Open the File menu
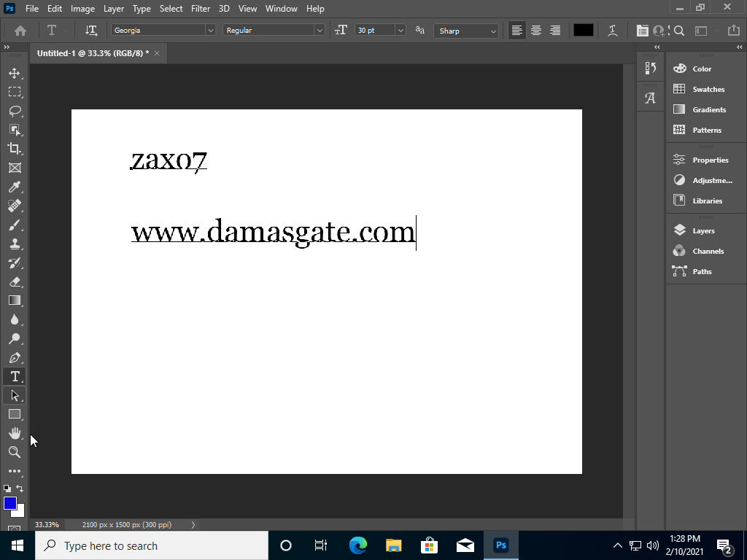747x560 pixels. click(32, 9)
